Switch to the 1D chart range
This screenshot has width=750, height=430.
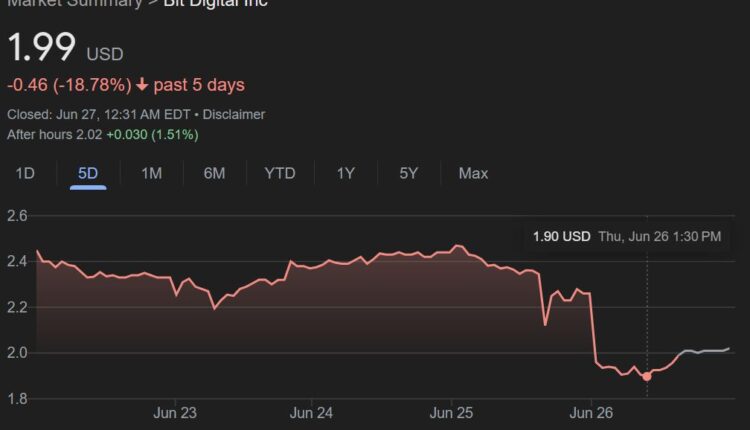(x=25, y=173)
